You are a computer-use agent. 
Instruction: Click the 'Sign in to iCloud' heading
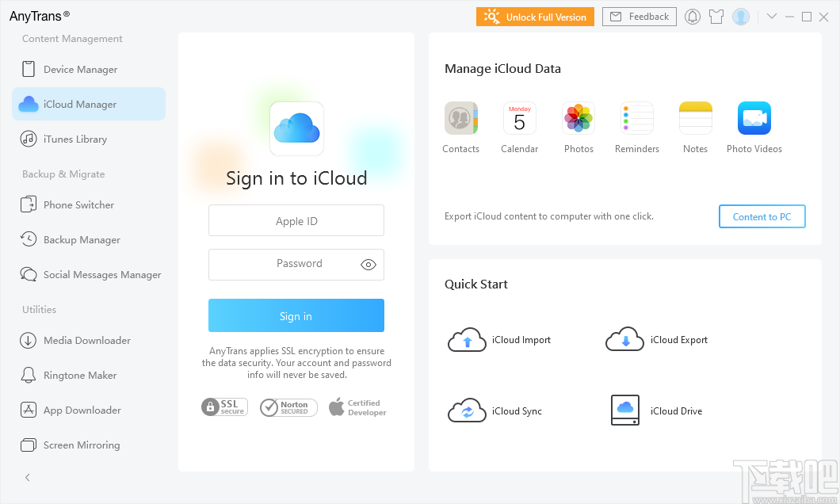click(296, 178)
